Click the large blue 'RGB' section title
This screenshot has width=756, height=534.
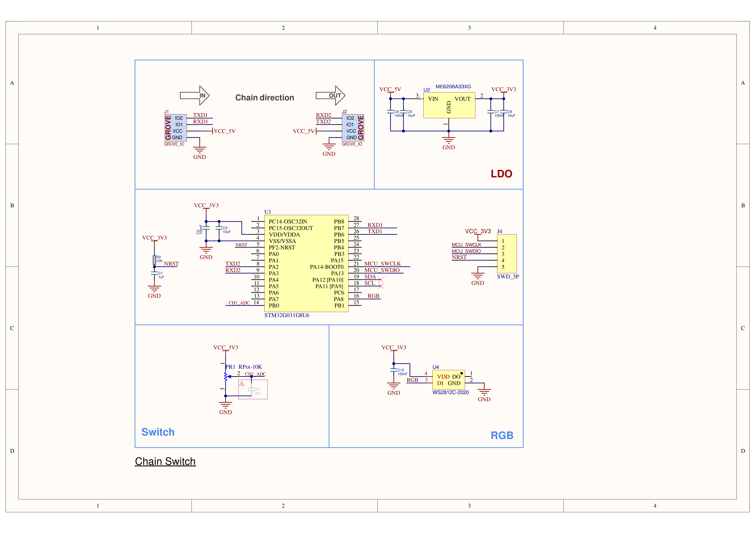[502, 435]
